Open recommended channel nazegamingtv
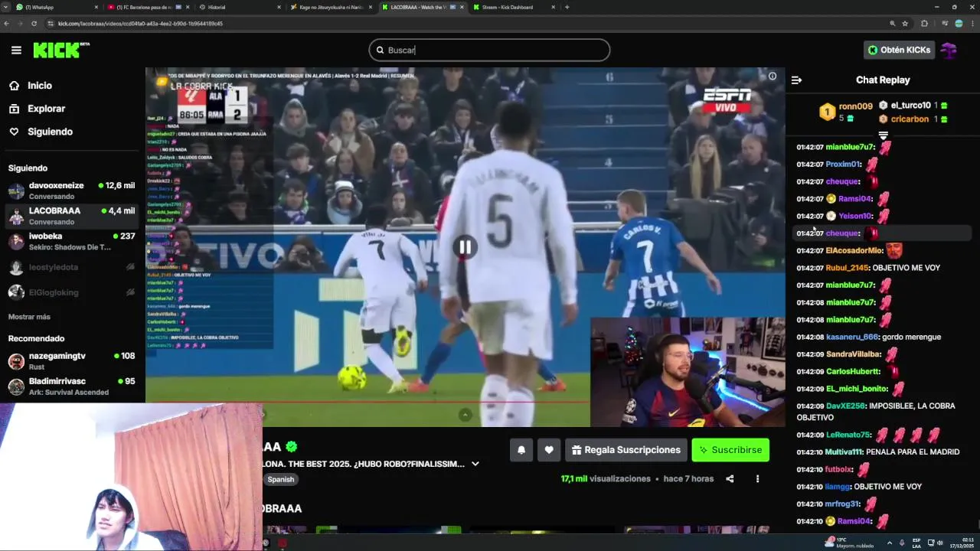The width and height of the screenshot is (980, 551). click(x=72, y=361)
